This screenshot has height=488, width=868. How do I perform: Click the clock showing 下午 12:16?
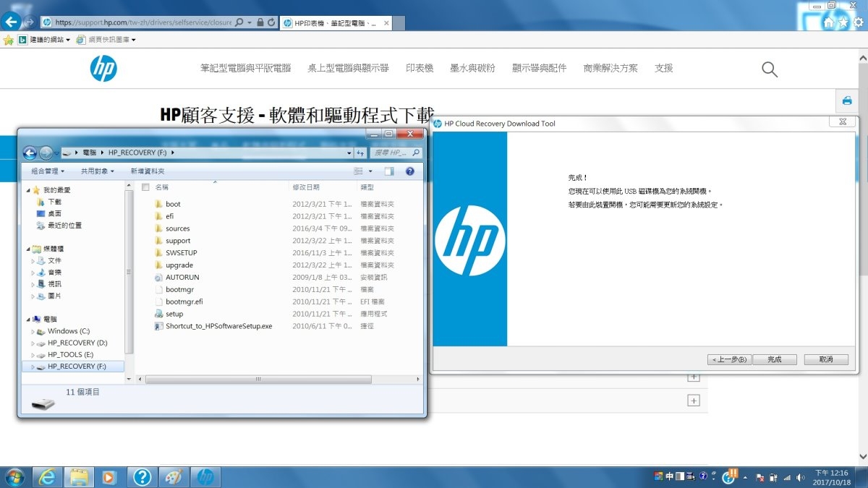tap(831, 473)
